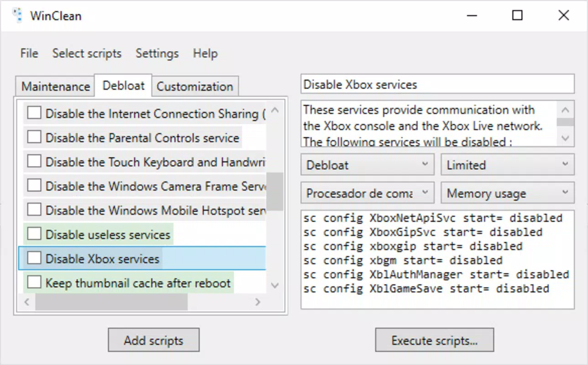Click the script name field Disable Xbox services
588x365 pixels.
(437, 84)
